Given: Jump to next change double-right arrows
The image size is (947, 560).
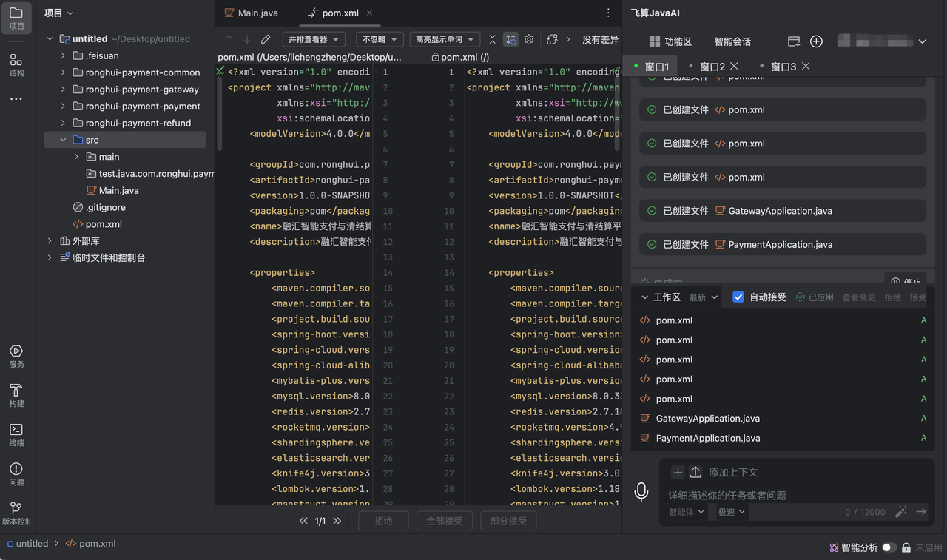Looking at the screenshot, I should 337,521.
